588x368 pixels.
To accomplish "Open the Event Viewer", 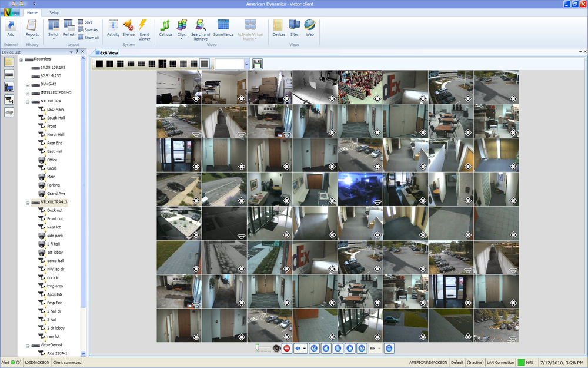I will 144,28.
